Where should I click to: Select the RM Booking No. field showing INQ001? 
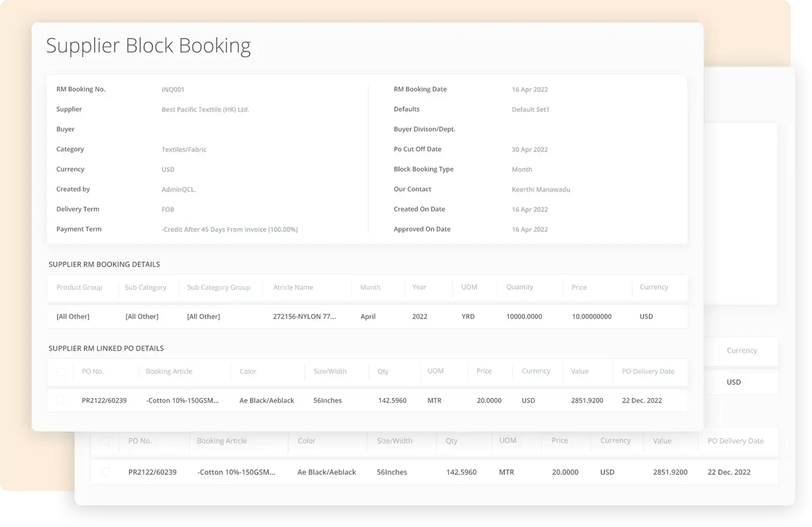[x=173, y=89]
